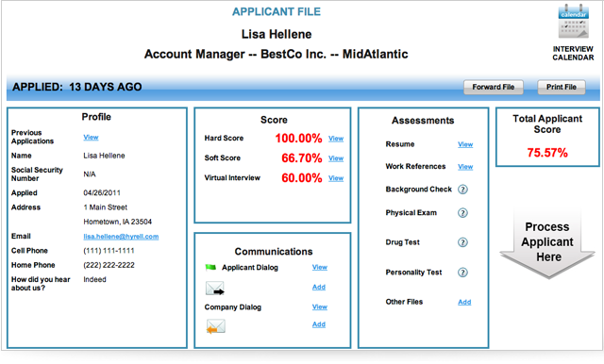View the Soft Score details
The width and height of the screenshot is (604, 364).
pyautogui.click(x=336, y=158)
